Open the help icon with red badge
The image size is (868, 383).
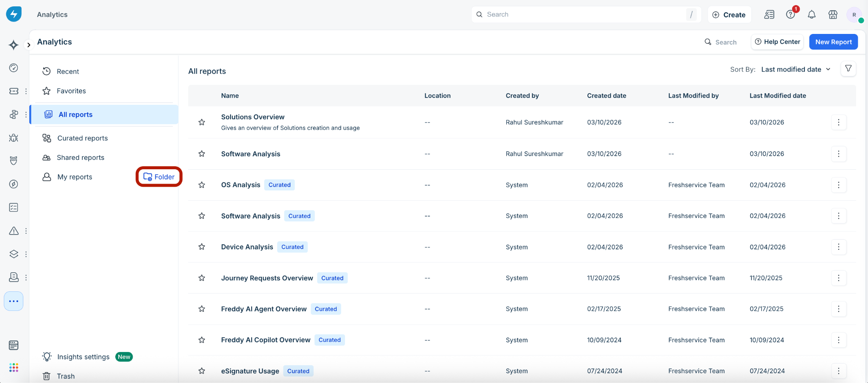(x=790, y=14)
